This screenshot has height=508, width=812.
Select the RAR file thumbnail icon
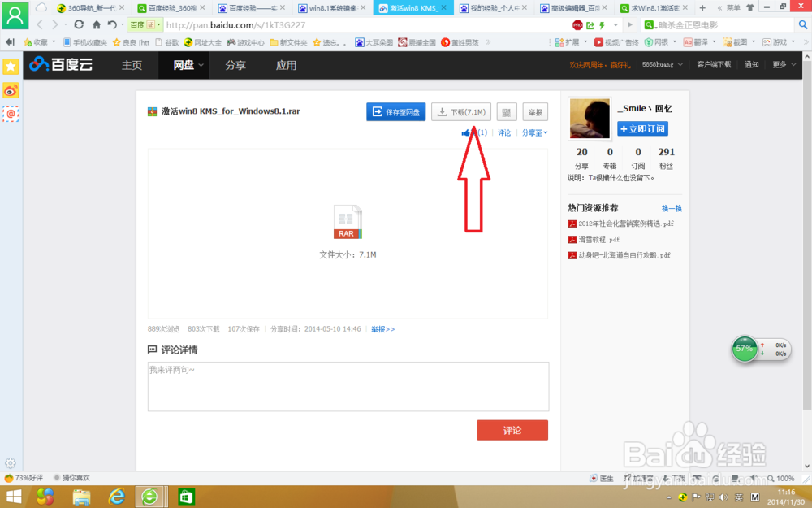pos(348,219)
